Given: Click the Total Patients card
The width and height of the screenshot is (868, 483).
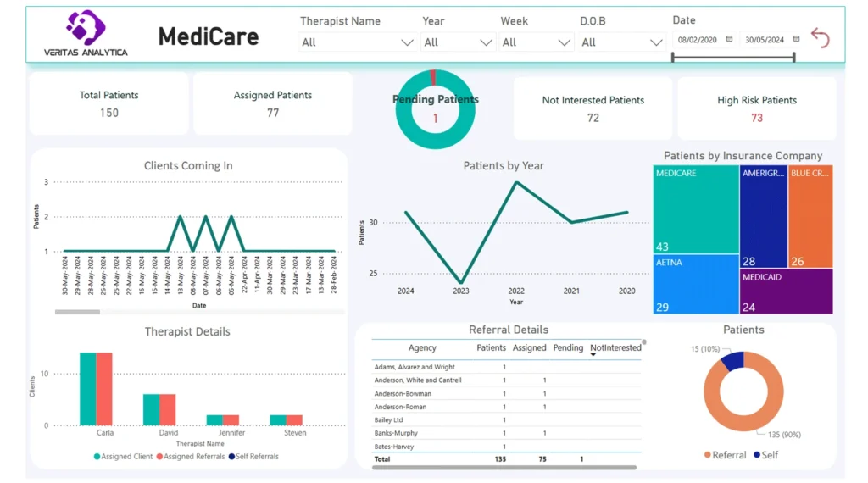Looking at the screenshot, I should (x=108, y=103).
